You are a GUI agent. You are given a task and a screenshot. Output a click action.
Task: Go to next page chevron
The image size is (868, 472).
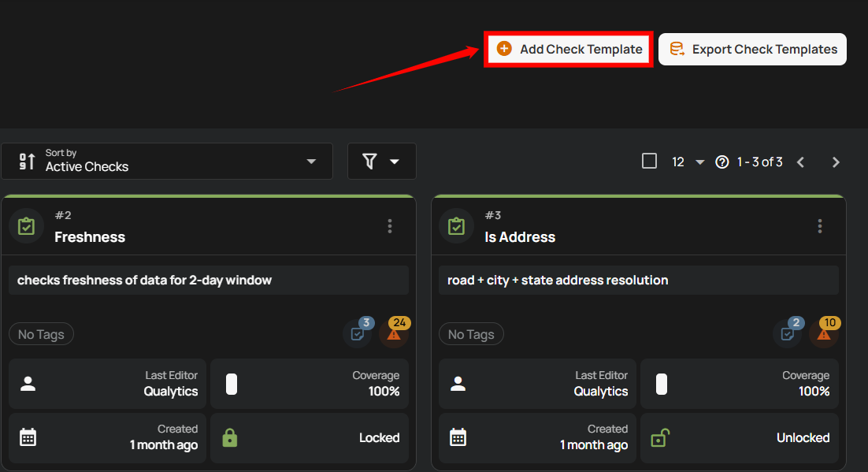click(x=836, y=162)
